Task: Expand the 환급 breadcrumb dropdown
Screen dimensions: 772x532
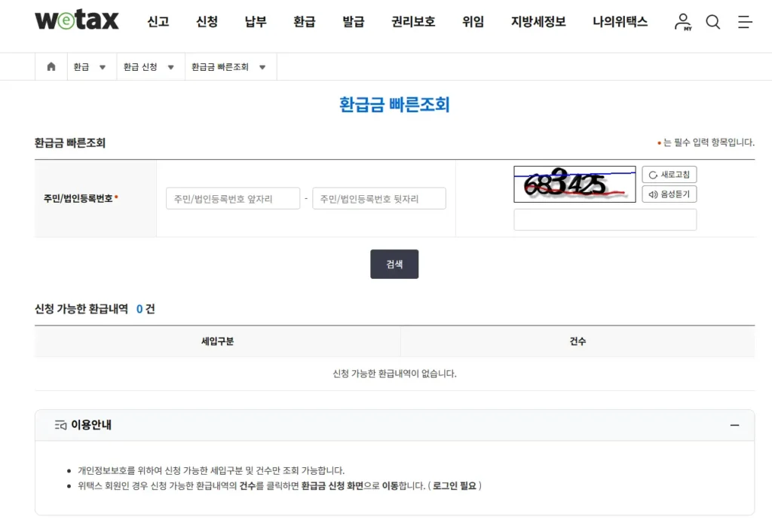Action: pyautogui.click(x=103, y=67)
